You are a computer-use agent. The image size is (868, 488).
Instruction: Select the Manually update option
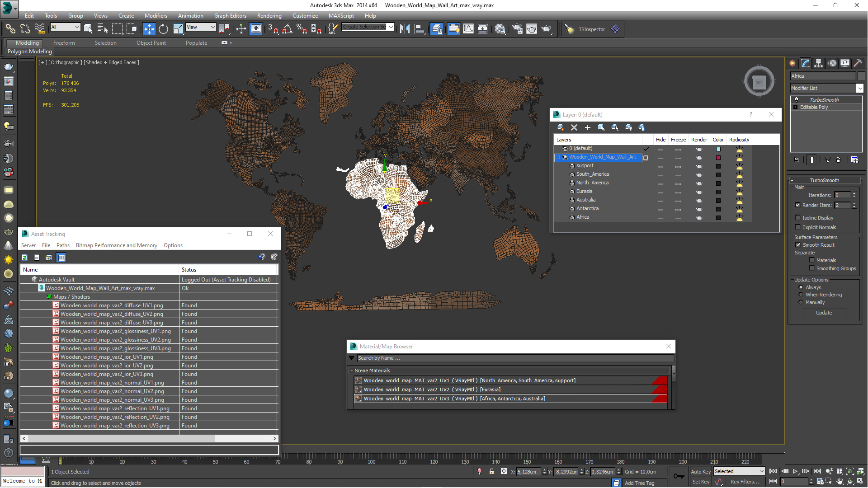801,302
